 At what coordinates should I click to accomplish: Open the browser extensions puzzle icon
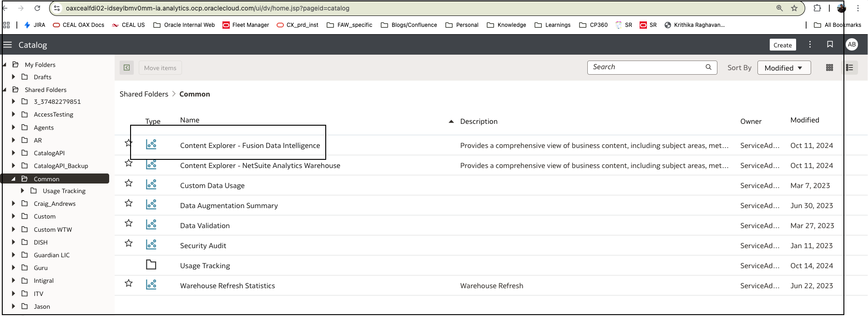(x=818, y=8)
